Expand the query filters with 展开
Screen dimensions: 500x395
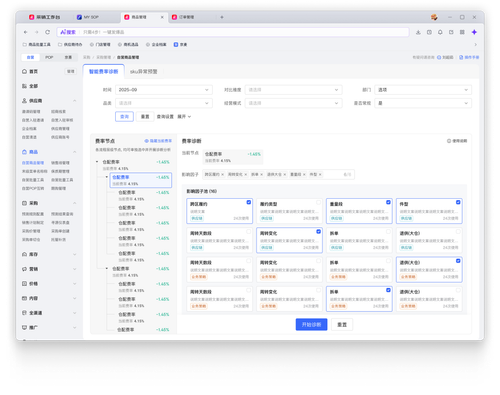click(184, 117)
